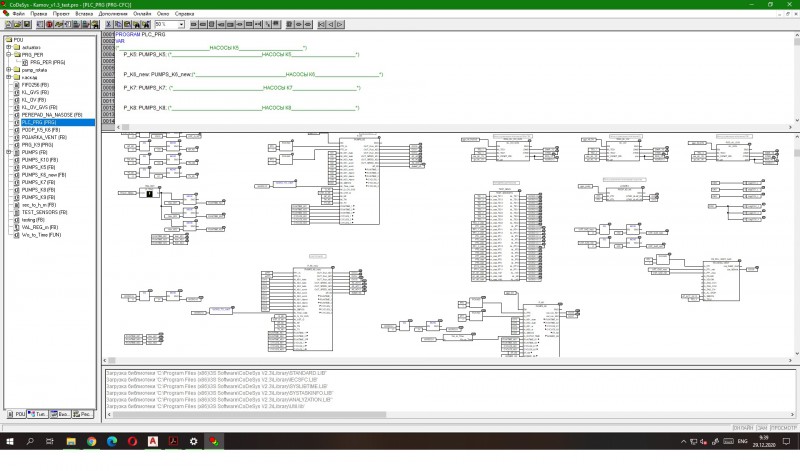Click the step backward arrow icon

331,24
